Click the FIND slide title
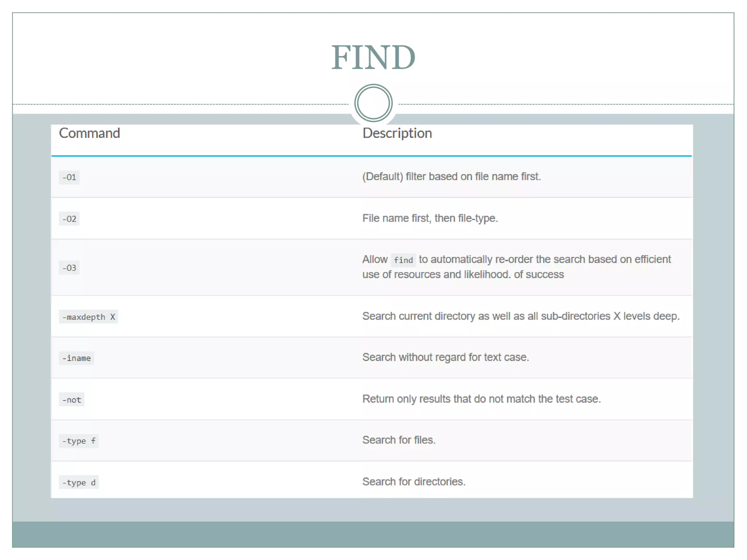Image resolution: width=747 pixels, height=560 pixels. pyautogui.click(x=373, y=58)
